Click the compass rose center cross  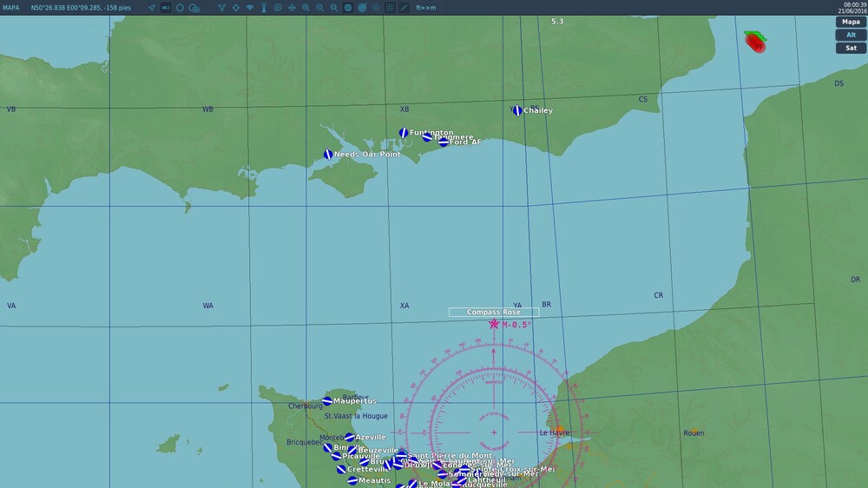click(x=494, y=432)
